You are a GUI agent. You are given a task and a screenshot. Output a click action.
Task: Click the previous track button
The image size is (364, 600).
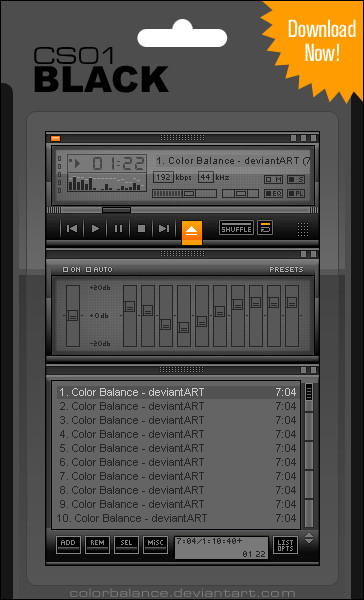click(x=72, y=228)
